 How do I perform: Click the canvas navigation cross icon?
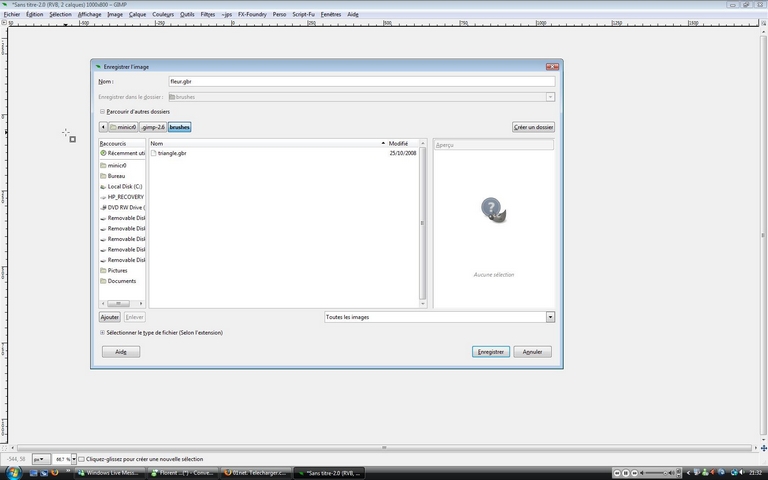[764, 448]
